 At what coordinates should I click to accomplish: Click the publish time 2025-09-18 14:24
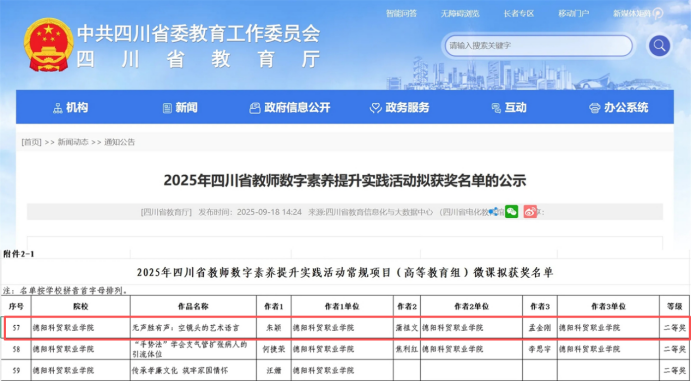click(269, 212)
